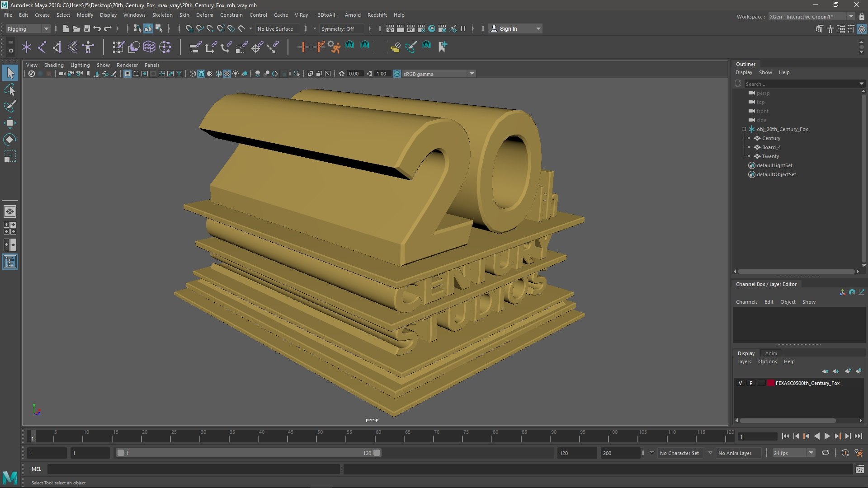The width and height of the screenshot is (868, 488).
Task: Click the Undo arrow icon
Action: point(97,28)
